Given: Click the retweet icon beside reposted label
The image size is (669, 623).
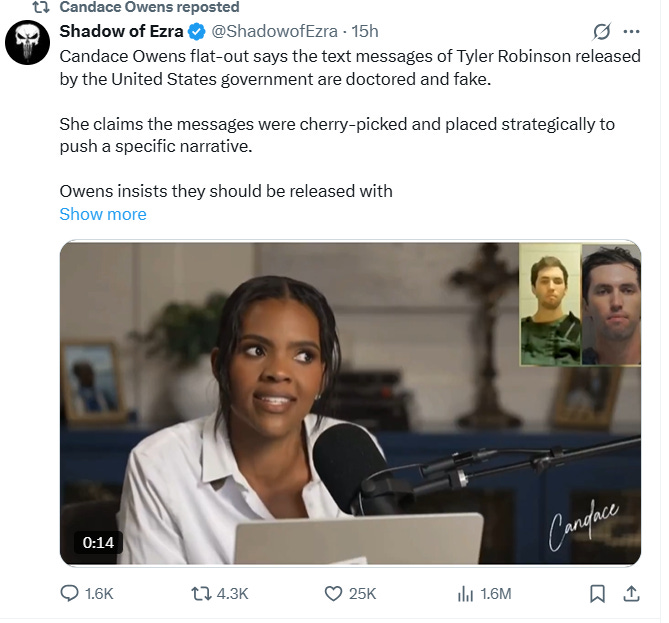Looking at the screenshot, I should (41, 7).
